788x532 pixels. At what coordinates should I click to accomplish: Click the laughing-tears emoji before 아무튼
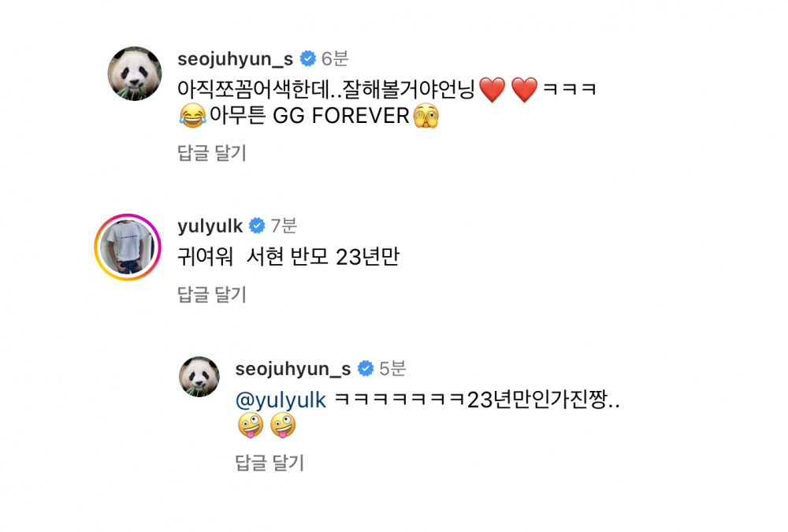pyautogui.click(x=192, y=116)
